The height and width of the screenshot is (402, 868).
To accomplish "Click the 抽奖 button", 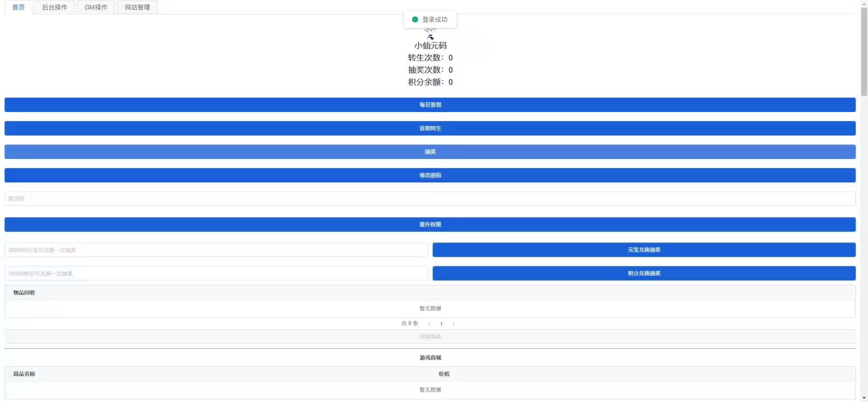I will click(x=430, y=152).
